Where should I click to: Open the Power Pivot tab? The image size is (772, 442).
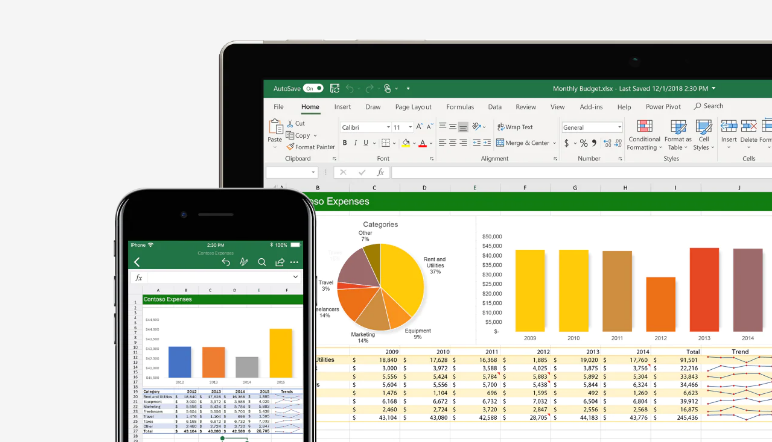click(x=663, y=107)
